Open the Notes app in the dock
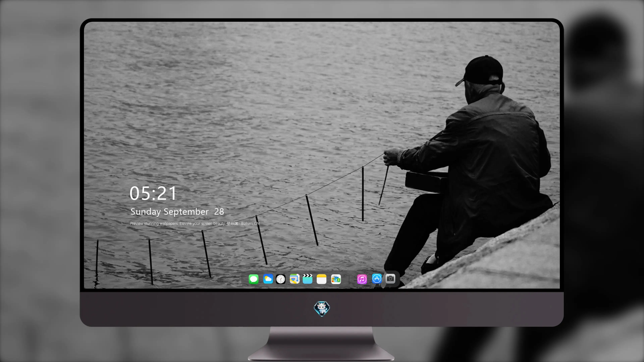This screenshot has height=362, width=644. pyautogui.click(x=321, y=279)
